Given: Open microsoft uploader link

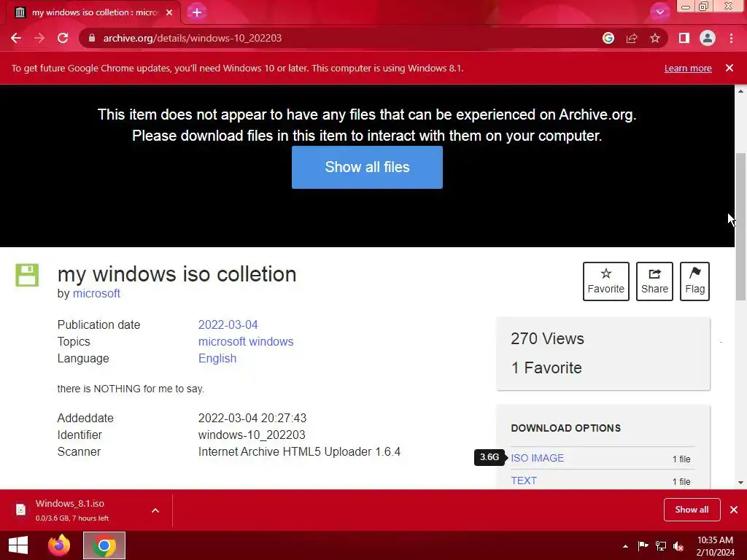Looking at the screenshot, I should (96, 293).
